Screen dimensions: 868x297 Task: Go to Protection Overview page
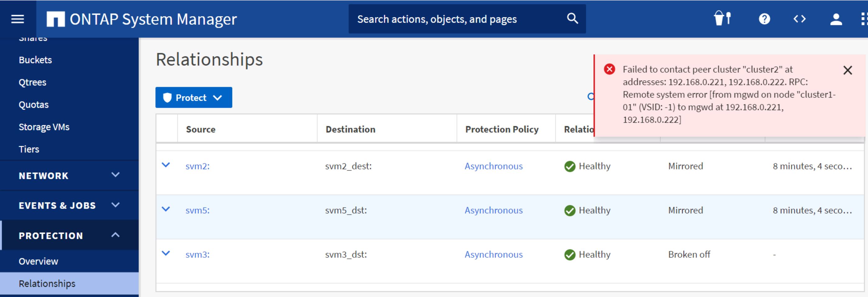[x=38, y=261]
